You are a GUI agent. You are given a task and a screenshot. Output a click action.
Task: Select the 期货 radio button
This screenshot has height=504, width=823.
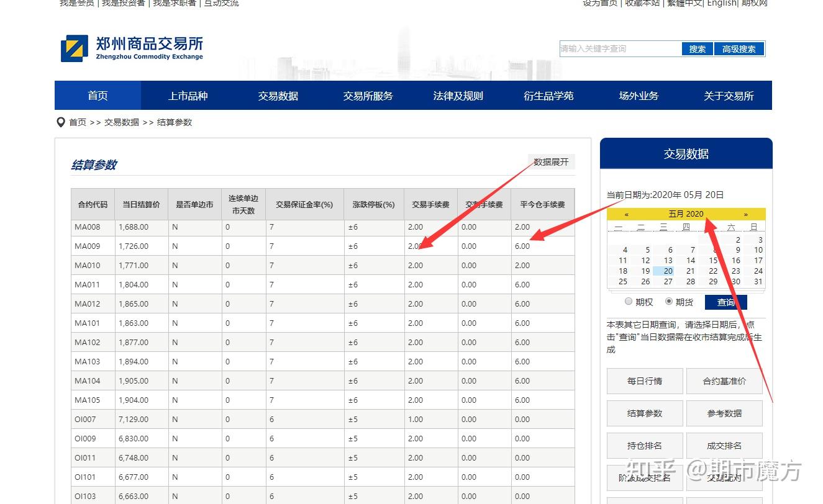(x=668, y=301)
